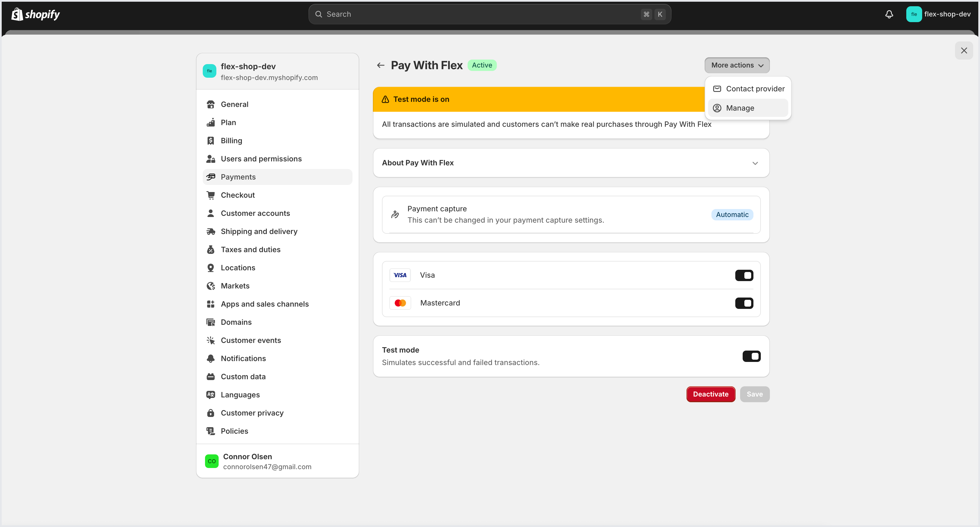This screenshot has height=527, width=980.
Task: Click the Notifications bell icon in sidebar
Action: (x=210, y=359)
